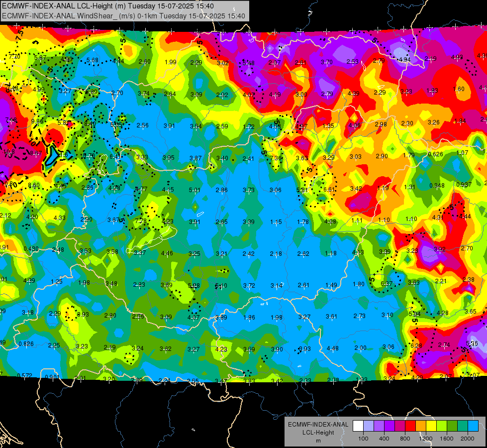
Task: Click the magenta legend color swatch
Action: 400,426
